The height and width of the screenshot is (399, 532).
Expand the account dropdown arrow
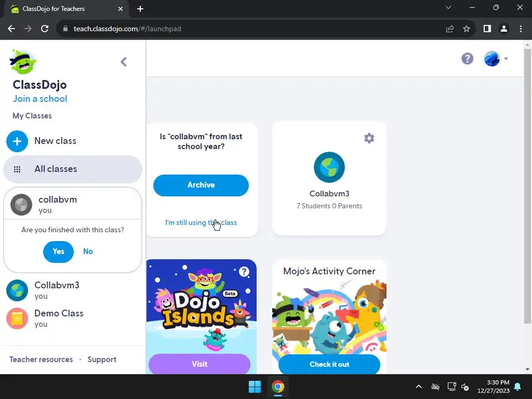point(506,59)
